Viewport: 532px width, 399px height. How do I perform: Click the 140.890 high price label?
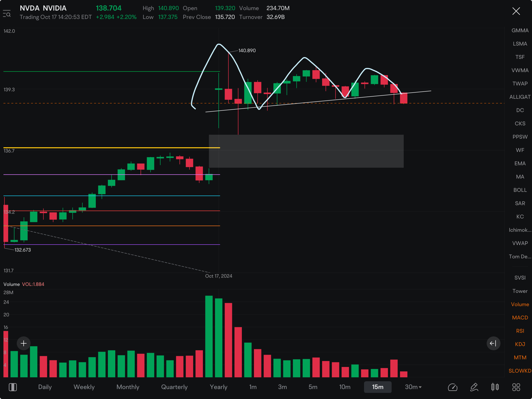(247, 50)
